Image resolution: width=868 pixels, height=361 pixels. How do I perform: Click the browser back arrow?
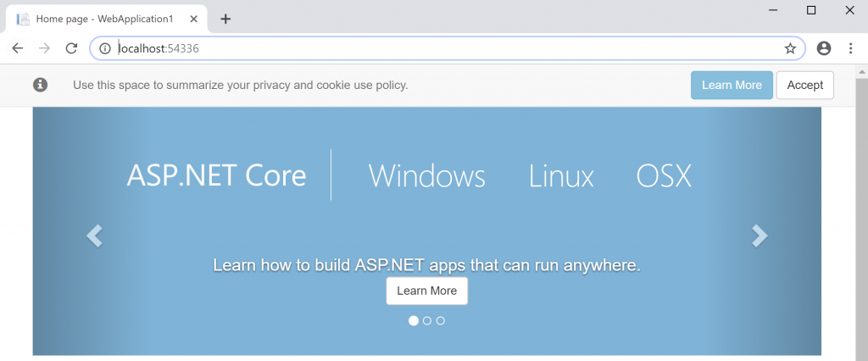(x=18, y=48)
